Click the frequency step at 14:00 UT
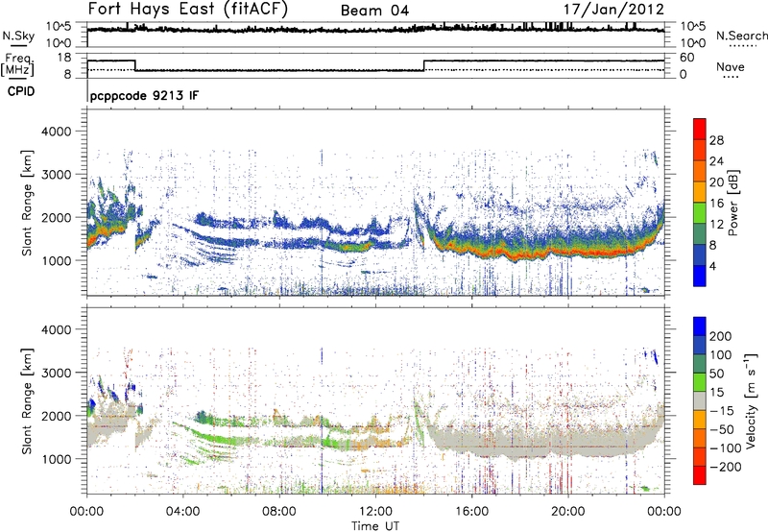The height and width of the screenshot is (532, 768). tap(424, 65)
